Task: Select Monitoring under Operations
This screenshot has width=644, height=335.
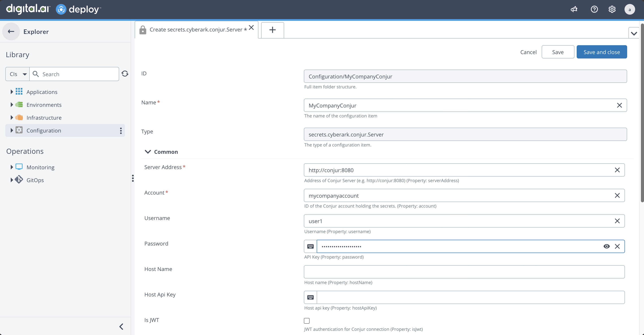Action: point(41,167)
